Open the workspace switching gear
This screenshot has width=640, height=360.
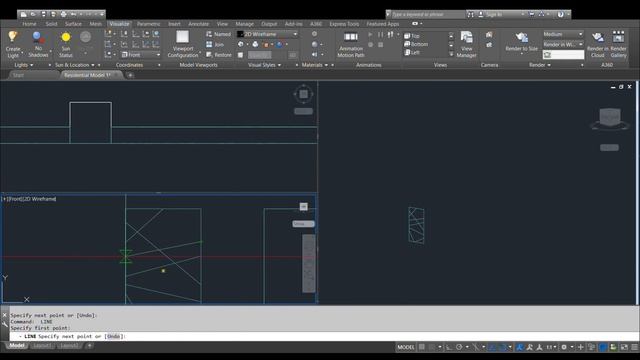pos(564,347)
